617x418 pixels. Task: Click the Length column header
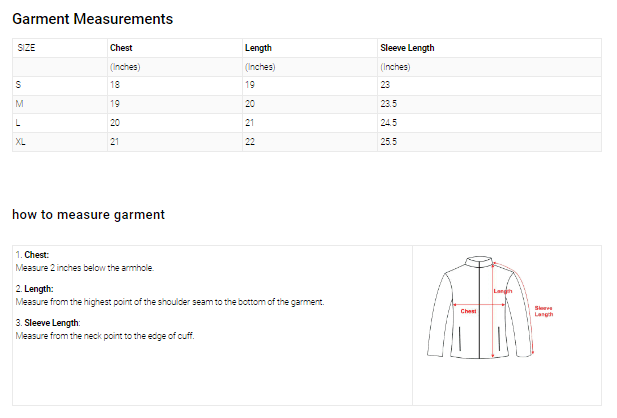pyautogui.click(x=258, y=48)
